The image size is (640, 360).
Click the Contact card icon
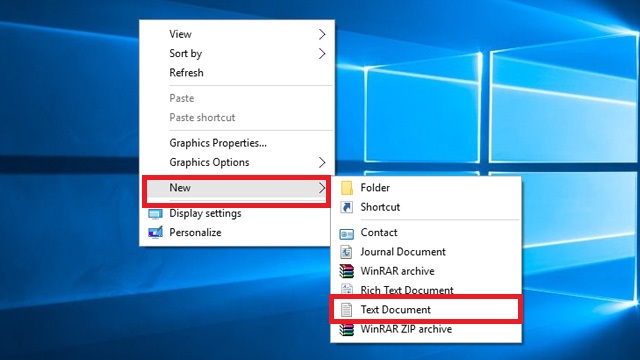click(x=347, y=233)
